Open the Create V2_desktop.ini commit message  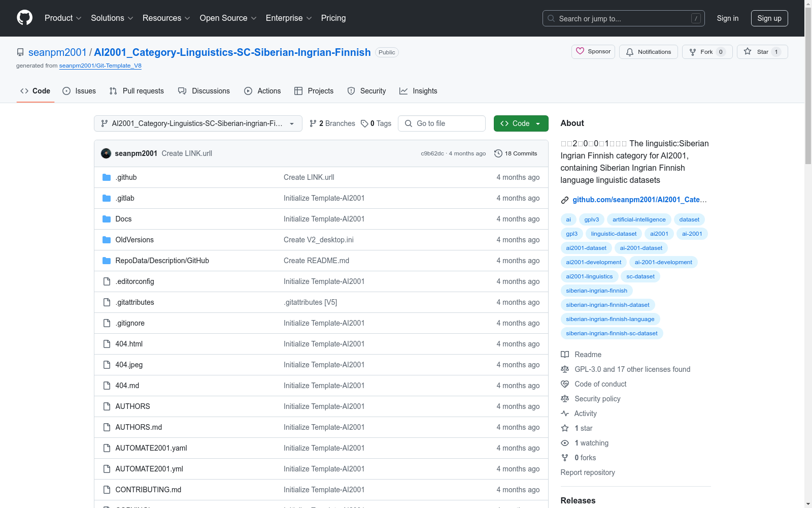pyautogui.click(x=319, y=240)
